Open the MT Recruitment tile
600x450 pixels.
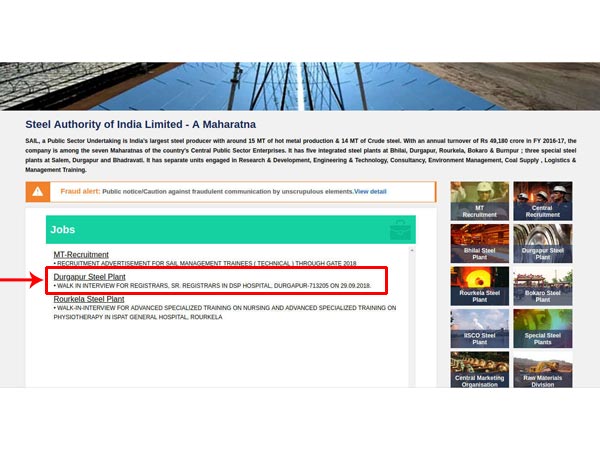point(479,201)
